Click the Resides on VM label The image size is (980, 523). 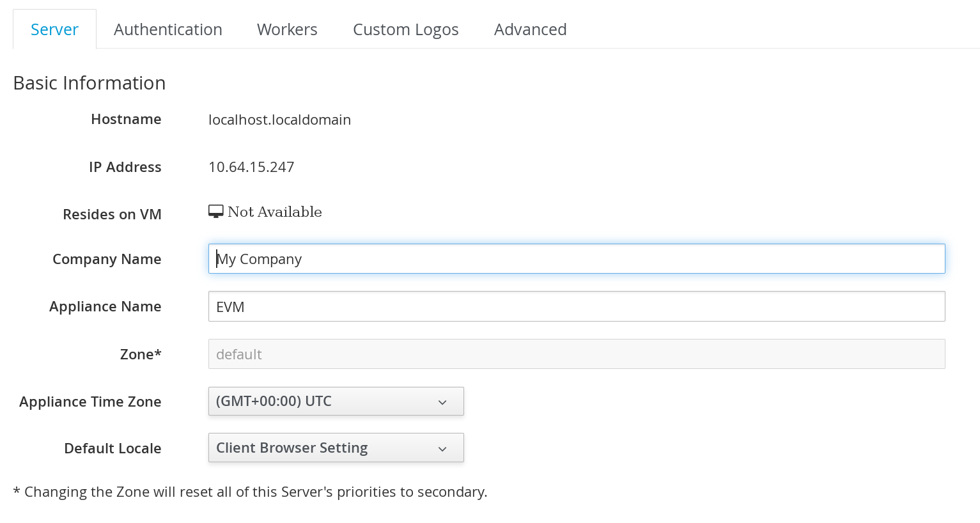pyautogui.click(x=112, y=215)
